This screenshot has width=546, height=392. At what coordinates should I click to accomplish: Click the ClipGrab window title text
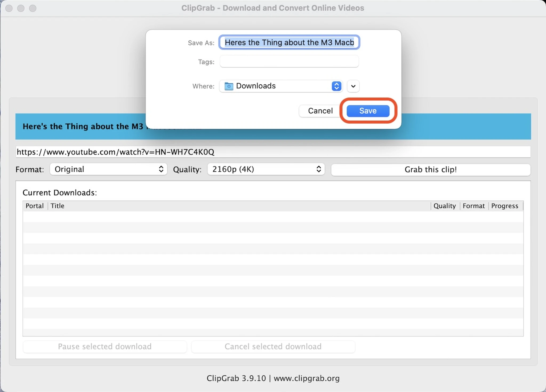click(273, 8)
